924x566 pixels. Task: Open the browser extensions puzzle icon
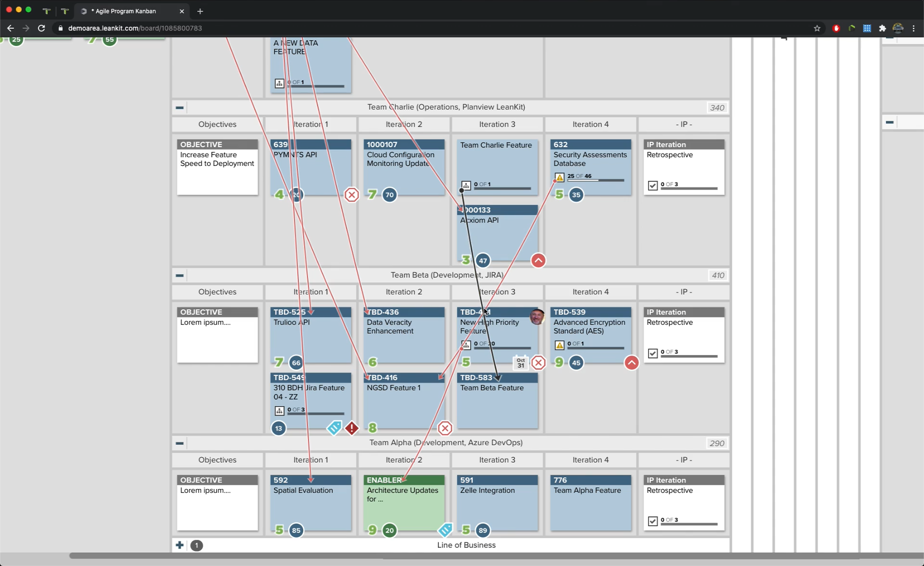[882, 28]
